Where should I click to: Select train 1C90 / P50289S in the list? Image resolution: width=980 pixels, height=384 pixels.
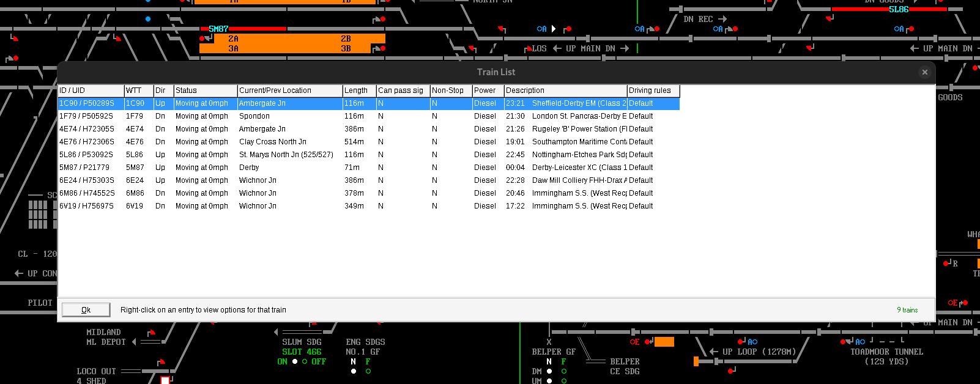click(369, 103)
